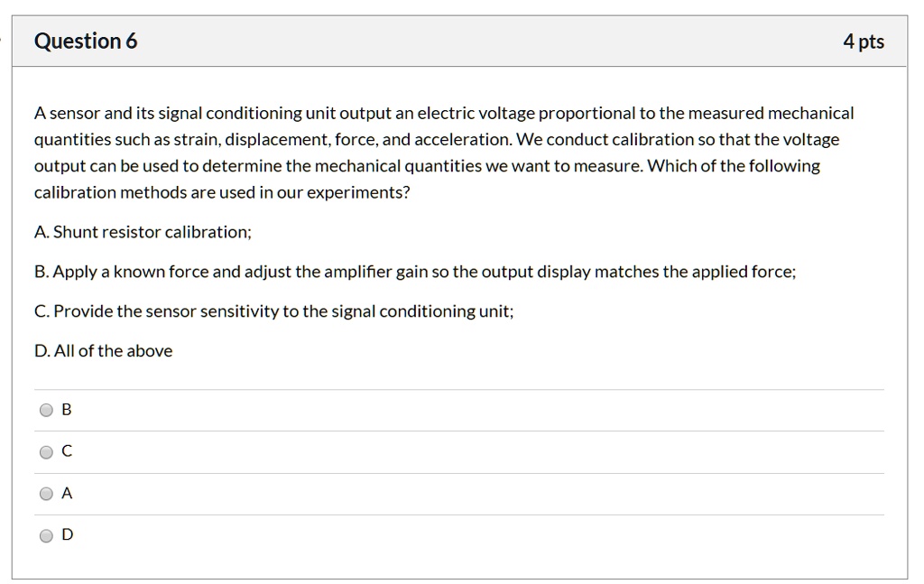Click option C about sensor sensitivity
This screenshot has height=584, width=924.
tap(273, 311)
